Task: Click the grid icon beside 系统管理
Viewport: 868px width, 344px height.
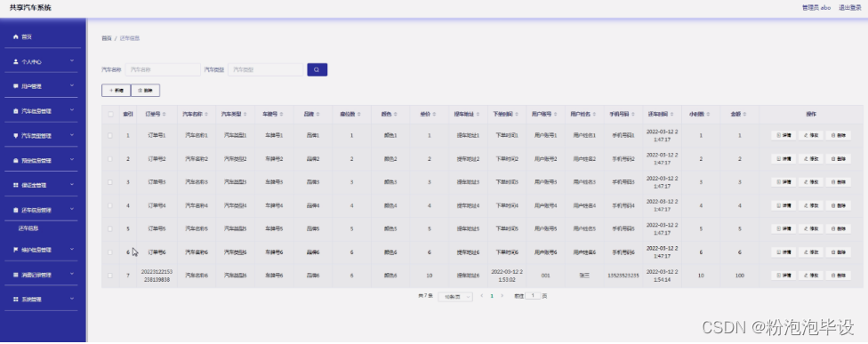Action: coord(16,300)
